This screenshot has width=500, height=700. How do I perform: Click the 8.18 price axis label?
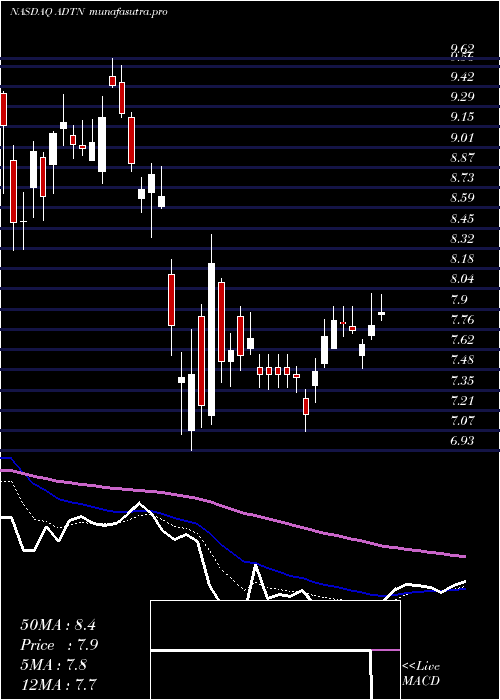tap(462, 258)
